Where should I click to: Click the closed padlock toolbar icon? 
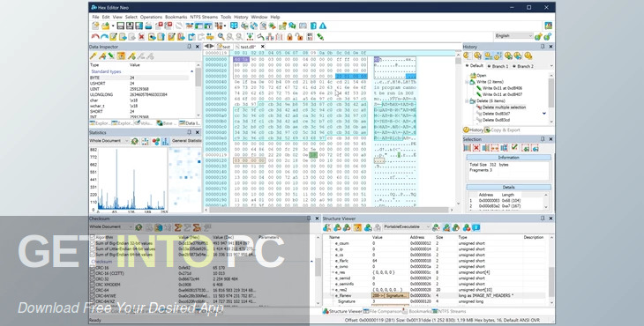click(x=289, y=37)
